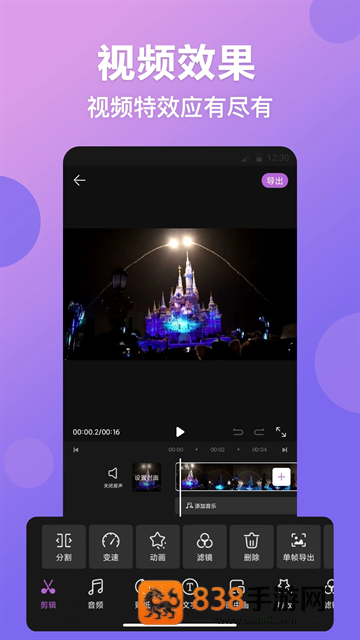Jump to timeline end

point(284,450)
